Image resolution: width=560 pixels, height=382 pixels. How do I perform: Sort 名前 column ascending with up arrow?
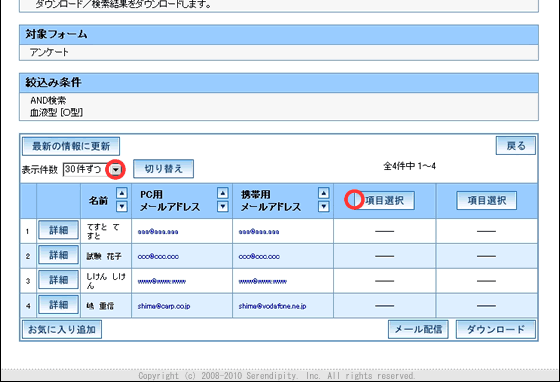[122, 193]
